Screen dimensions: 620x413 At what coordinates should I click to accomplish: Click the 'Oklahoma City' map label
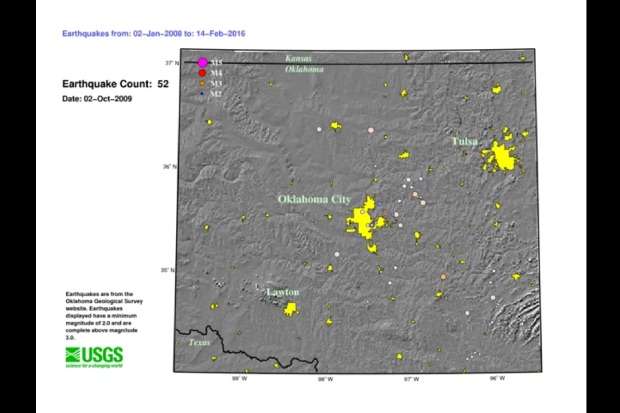coord(314,199)
